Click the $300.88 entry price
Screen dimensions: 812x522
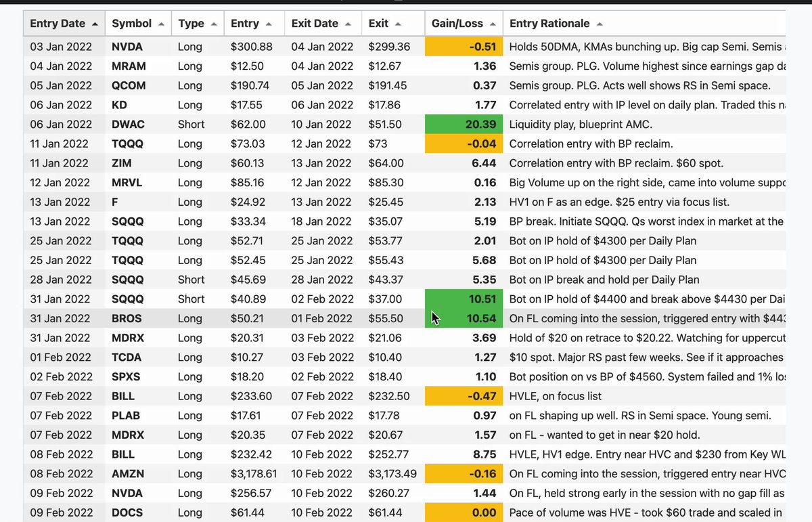(251, 47)
